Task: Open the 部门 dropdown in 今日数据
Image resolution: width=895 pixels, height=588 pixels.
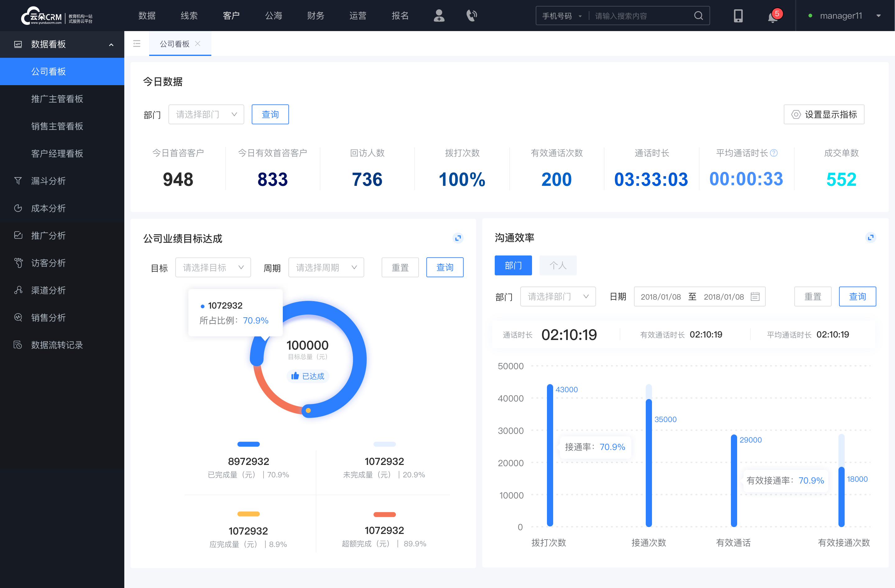Action: 205,113
